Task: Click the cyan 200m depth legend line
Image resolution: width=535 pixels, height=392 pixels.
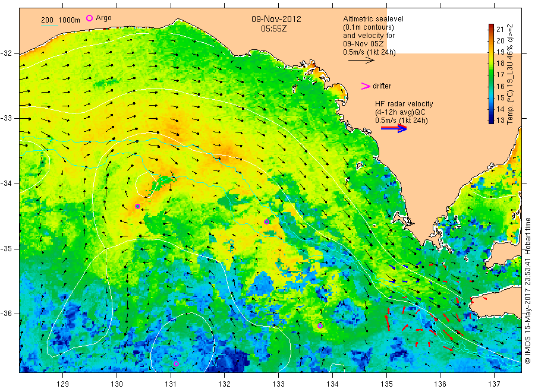Action: 49,26
